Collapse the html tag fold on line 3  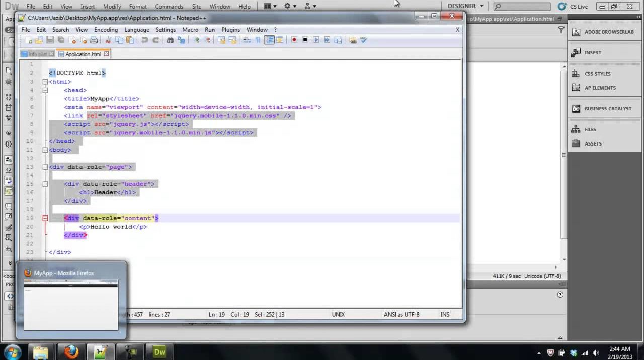[45, 82]
